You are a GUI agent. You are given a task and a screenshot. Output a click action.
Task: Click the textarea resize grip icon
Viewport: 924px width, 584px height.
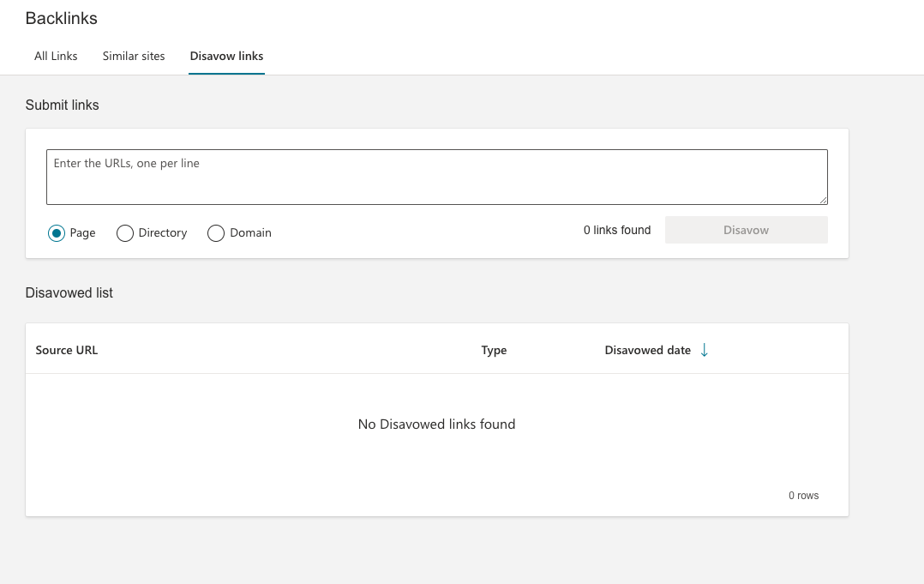click(x=824, y=200)
